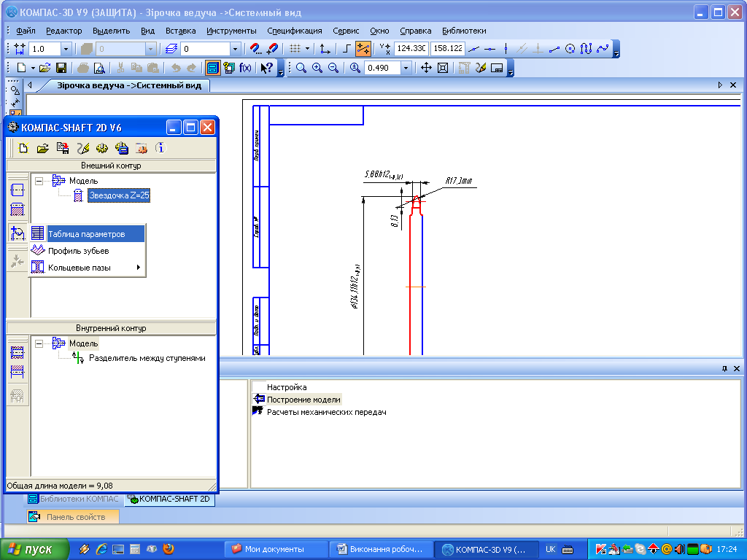Click the Windows пуск start button
The height and width of the screenshot is (560, 747).
(34, 550)
